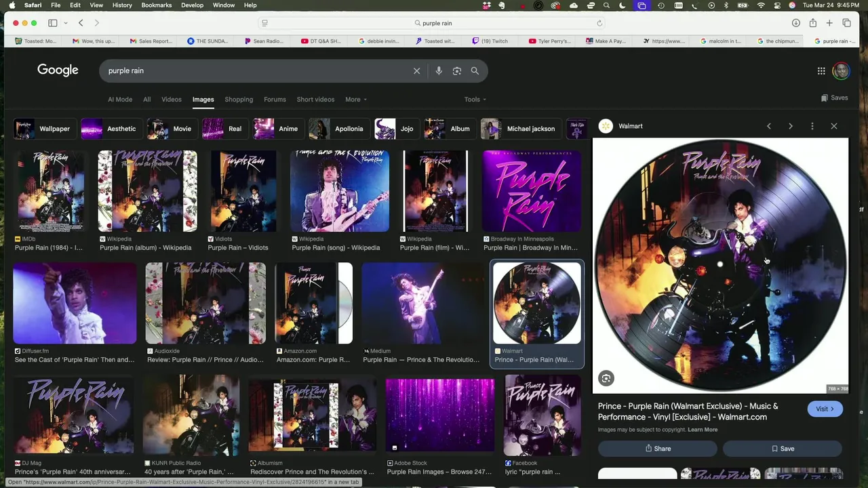Image resolution: width=868 pixels, height=488 pixels.
Task: Filter by Movie chip
Action: click(171, 129)
